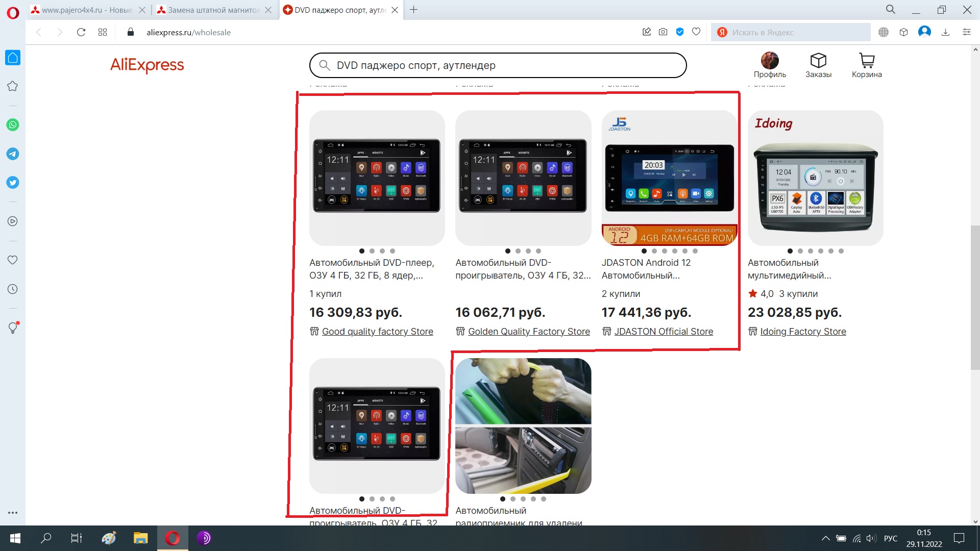Show hidden system tray icons
The height and width of the screenshot is (551, 980).
pyautogui.click(x=825, y=538)
